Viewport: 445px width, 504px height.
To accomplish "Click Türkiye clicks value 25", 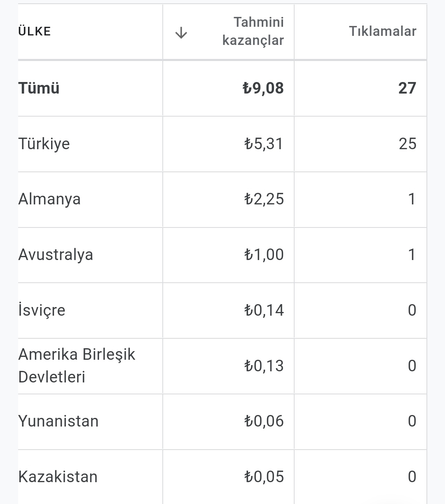I will [408, 144].
